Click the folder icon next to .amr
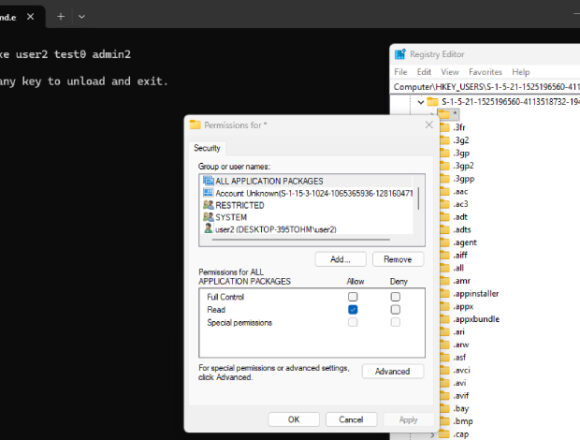The image size is (580, 440). tap(445, 281)
